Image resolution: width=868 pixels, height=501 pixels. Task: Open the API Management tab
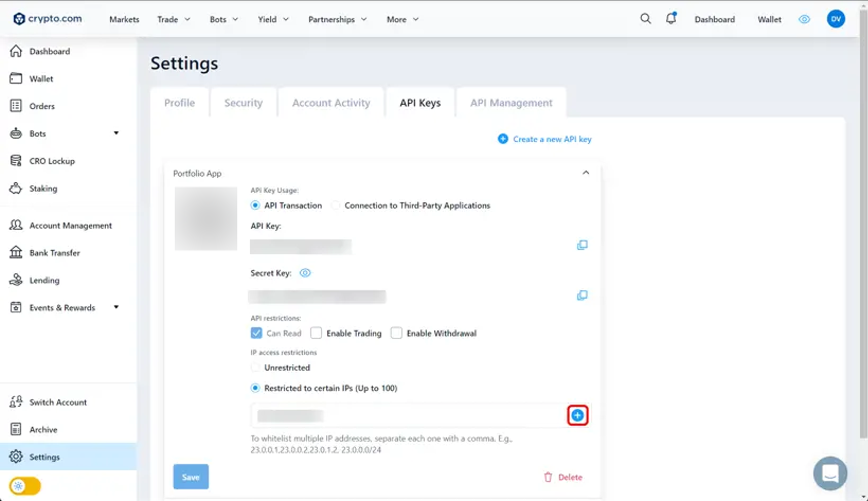point(511,103)
